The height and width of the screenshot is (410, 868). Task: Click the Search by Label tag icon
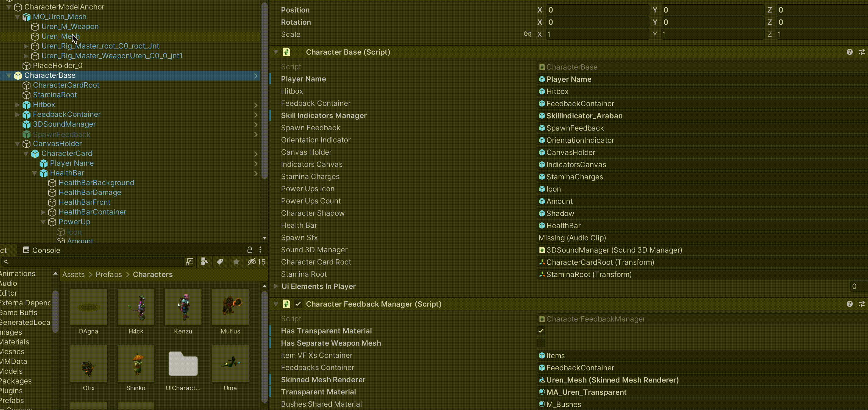point(220,262)
